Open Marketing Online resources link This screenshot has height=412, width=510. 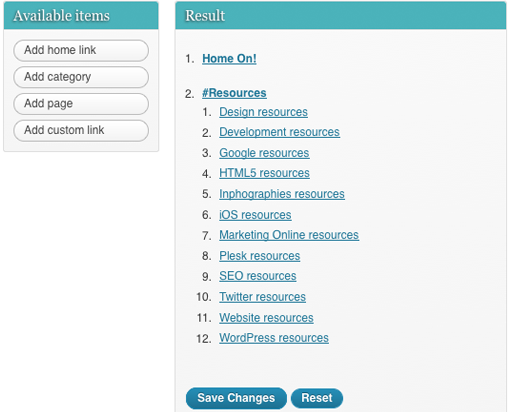(x=289, y=235)
